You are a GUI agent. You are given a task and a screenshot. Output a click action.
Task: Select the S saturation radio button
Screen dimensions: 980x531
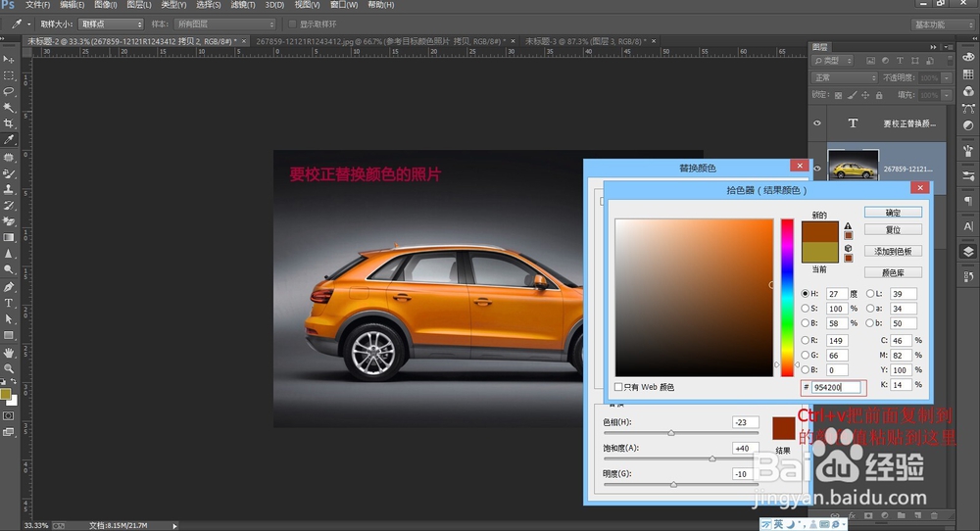tap(807, 309)
